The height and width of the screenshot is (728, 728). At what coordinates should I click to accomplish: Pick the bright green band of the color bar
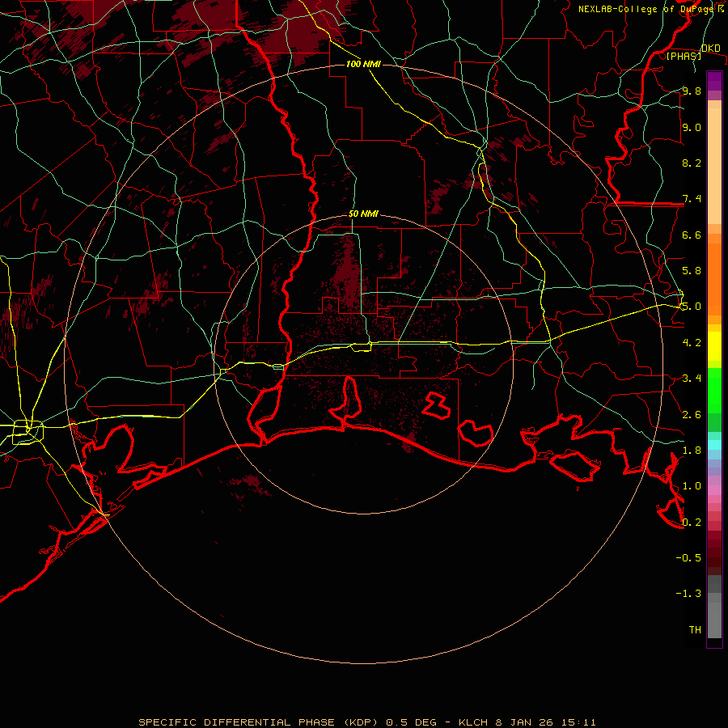click(x=714, y=390)
